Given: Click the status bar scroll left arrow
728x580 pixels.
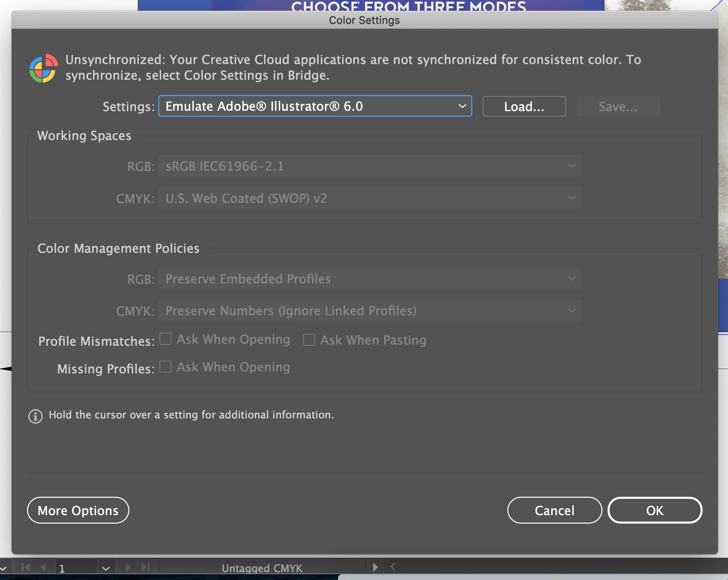Looking at the screenshot, I should [x=393, y=566].
